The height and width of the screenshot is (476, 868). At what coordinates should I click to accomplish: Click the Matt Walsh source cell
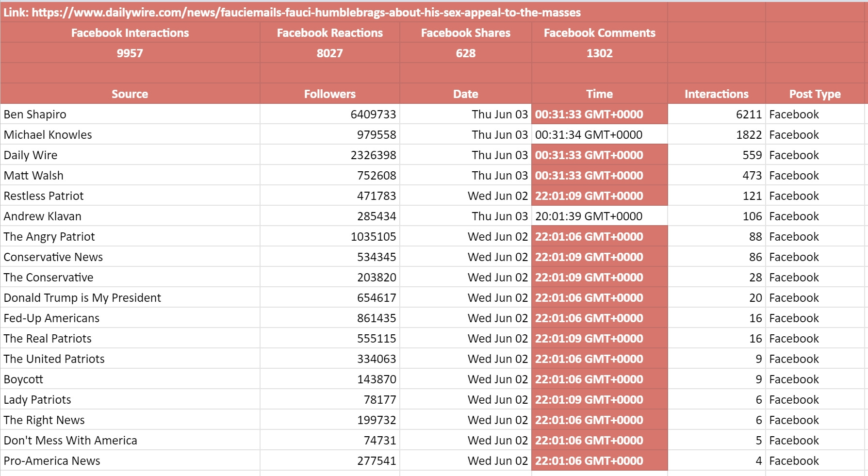(130, 175)
